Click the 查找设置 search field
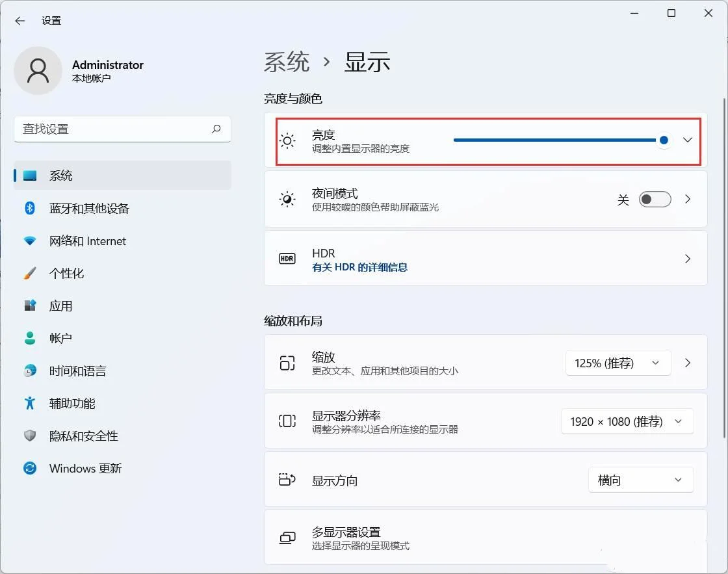 coord(123,129)
